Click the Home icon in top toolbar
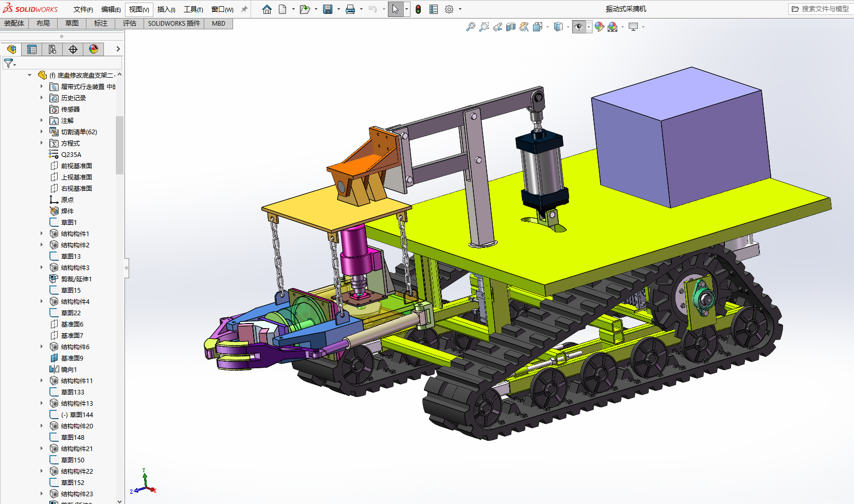The width and height of the screenshot is (854, 504). (x=267, y=9)
